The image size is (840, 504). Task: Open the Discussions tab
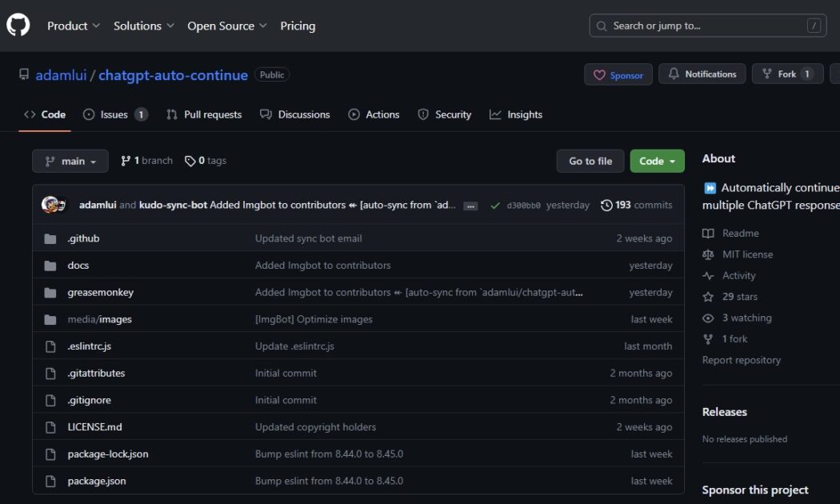(x=294, y=114)
